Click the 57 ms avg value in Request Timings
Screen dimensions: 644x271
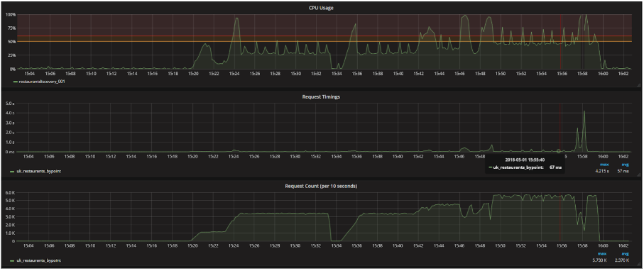tap(623, 171)
